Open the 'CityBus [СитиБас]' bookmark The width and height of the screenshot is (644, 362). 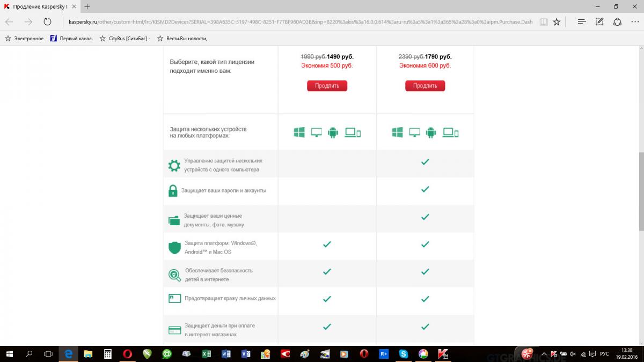[x=125, y=39]
